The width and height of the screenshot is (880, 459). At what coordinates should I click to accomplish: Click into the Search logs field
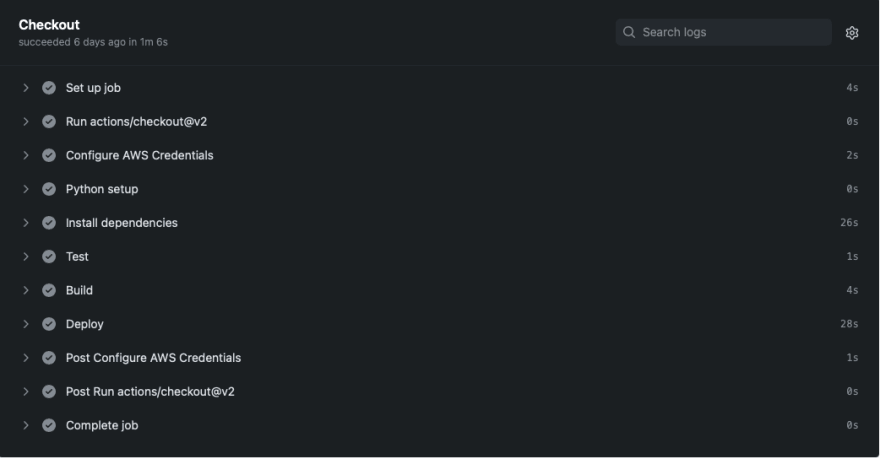coord(723,33)
